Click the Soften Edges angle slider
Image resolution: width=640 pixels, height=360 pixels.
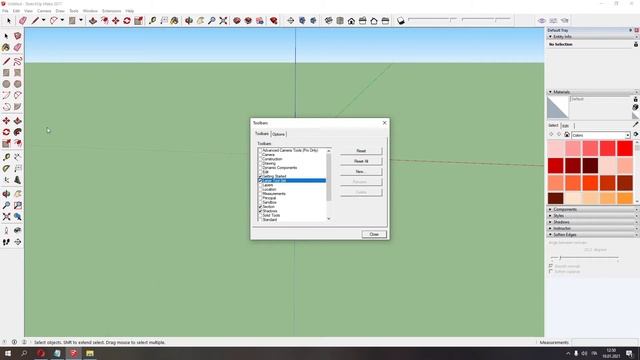(x=585, y=258)
